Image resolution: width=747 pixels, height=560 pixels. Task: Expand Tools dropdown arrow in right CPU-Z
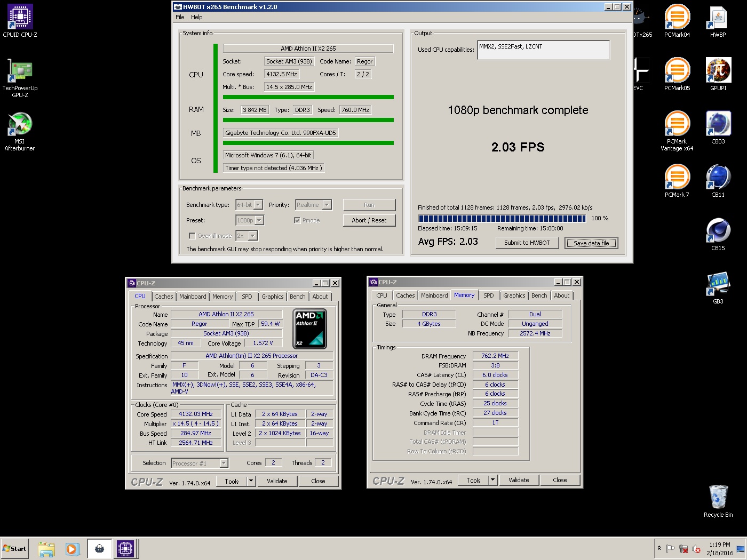point(492,480)
